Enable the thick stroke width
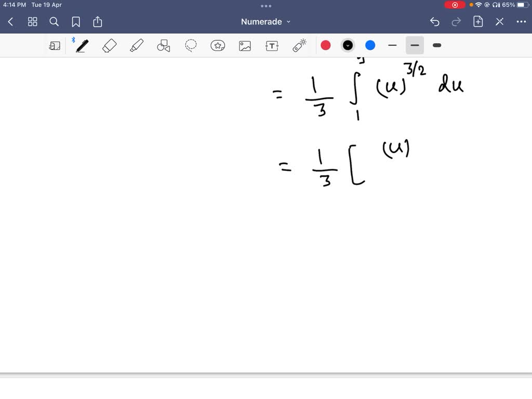Viewport: 532px width, 399px height. tap(436, 45)
